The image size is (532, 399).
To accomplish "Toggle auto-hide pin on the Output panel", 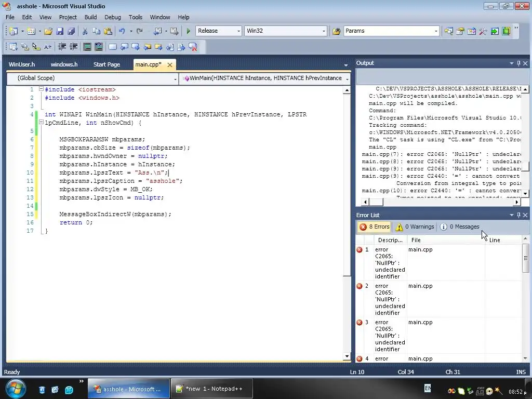I will 518,63.
